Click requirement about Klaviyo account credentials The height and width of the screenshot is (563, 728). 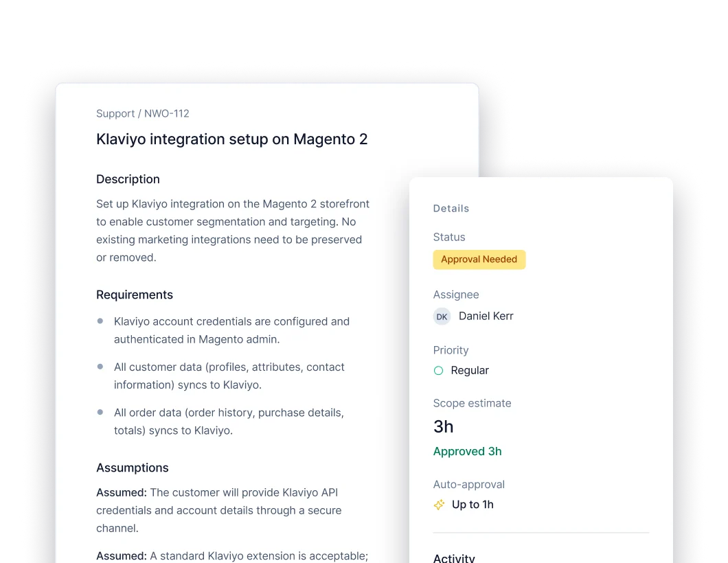pos(231,330)
